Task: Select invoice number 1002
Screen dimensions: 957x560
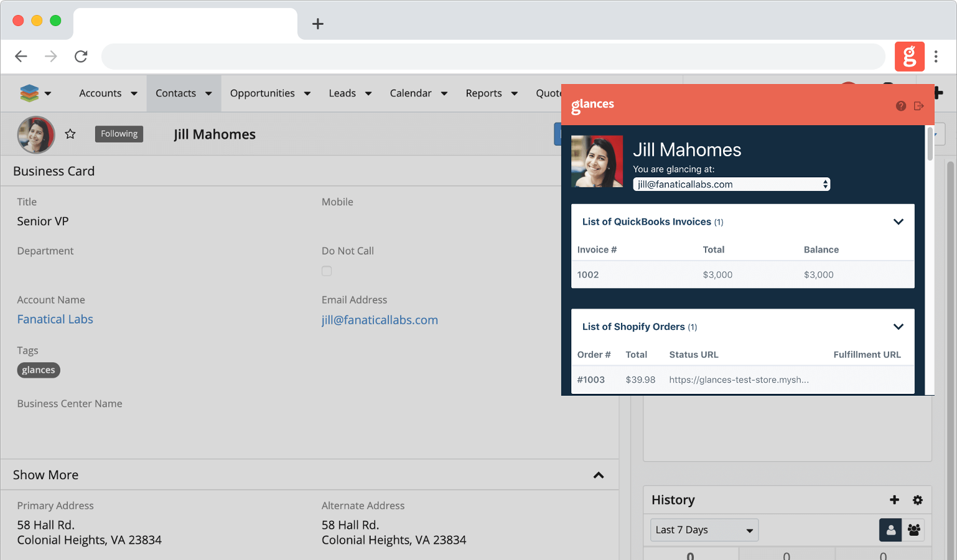Action: pos(588,274)
